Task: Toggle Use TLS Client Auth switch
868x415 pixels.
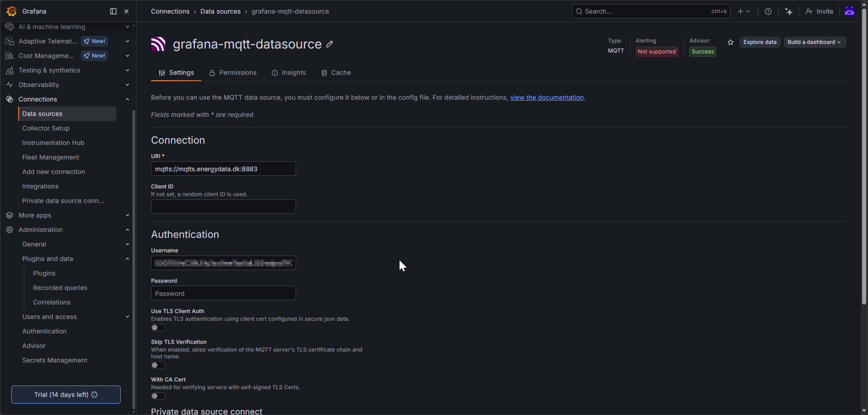Action: tap(158, 328)
